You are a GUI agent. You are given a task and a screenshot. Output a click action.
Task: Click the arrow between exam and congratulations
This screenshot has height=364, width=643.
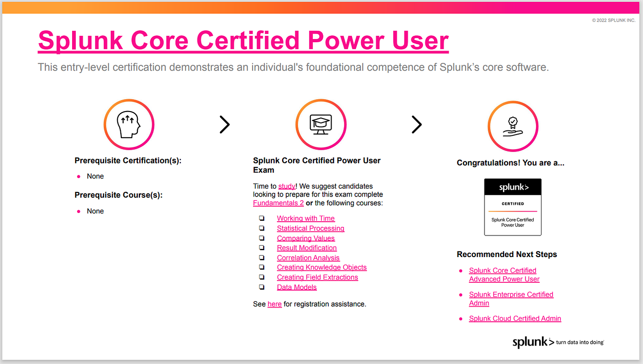coord(417,124)
